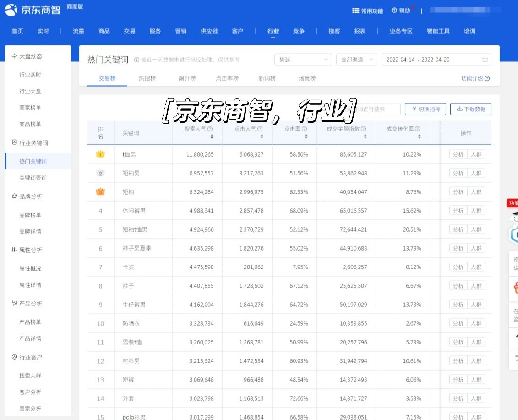This screenshot has height=420, width=518.
Task: Switch to 热搜榜 tab
Action: [x=147, y=78]
